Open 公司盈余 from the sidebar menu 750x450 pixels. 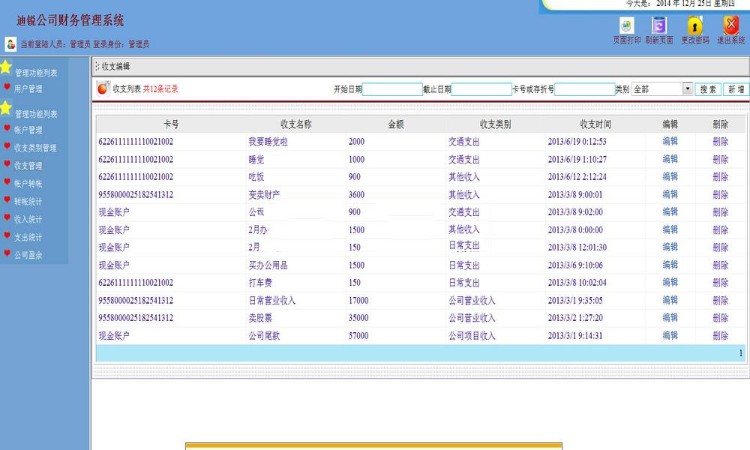(28, 255)
